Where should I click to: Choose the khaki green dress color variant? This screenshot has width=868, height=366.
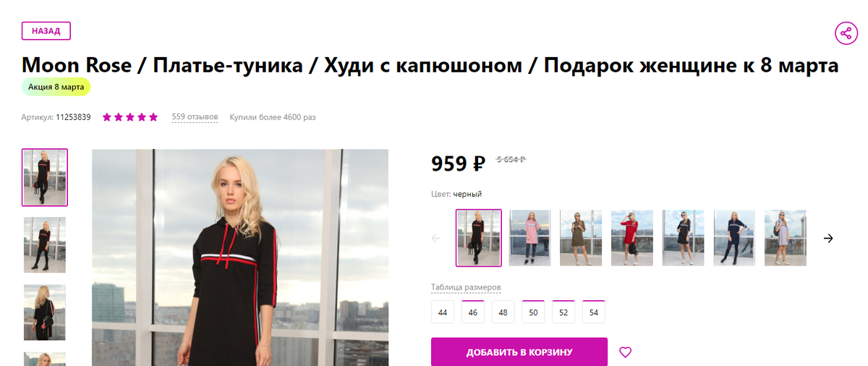click(581, 238)
